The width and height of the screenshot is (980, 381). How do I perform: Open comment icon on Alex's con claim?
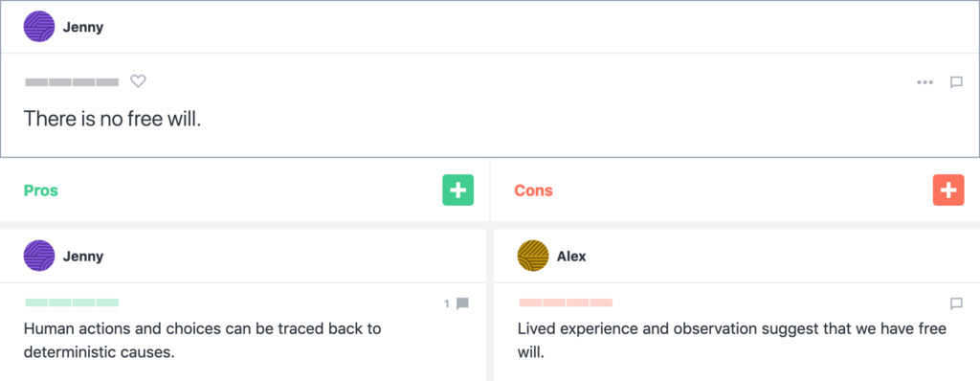pyautogui.click(x=956, y=303)
